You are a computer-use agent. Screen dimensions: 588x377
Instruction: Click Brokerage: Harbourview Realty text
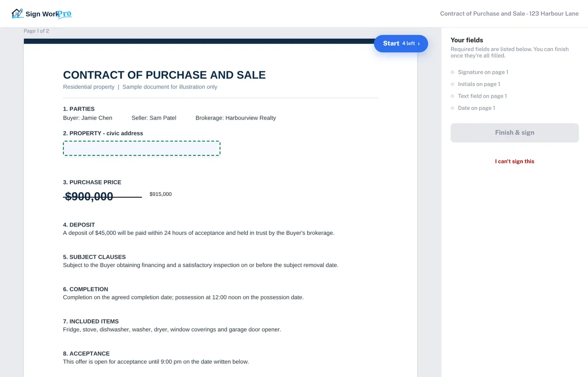click(236, 118)
